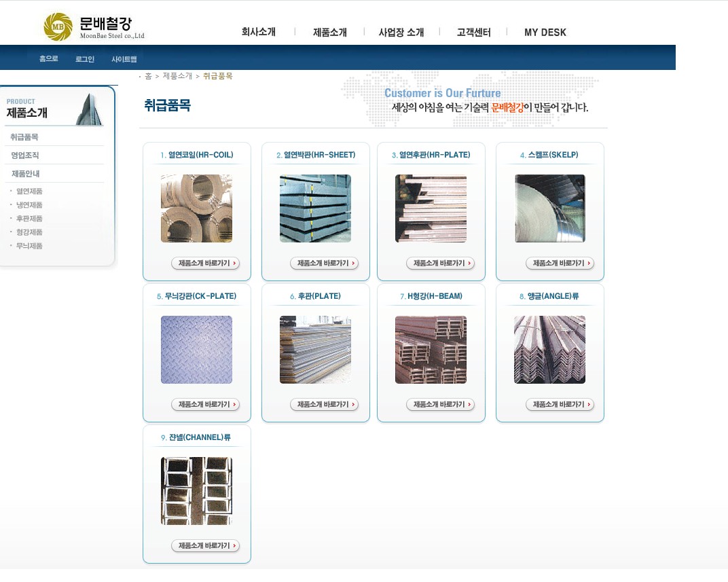Click 제품소개 in the breadcrumb
The height and width of the screenshot is (582, 728).
point(177,76)
